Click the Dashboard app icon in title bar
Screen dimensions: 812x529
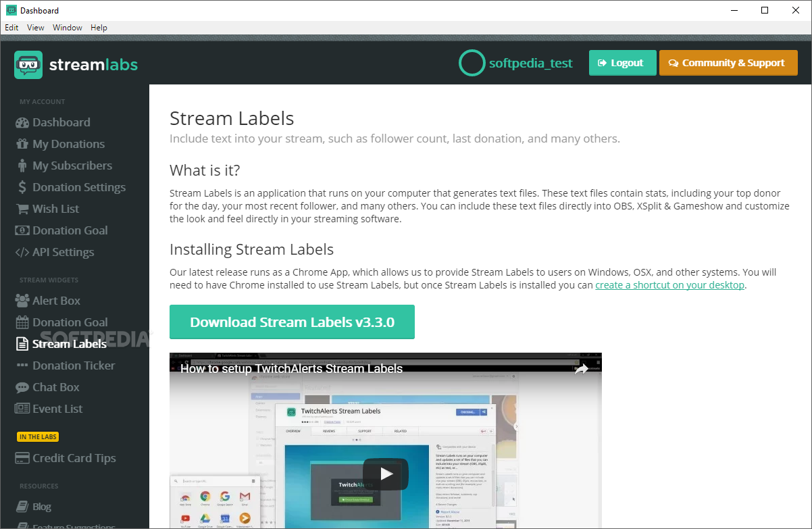tap(11, 10)
